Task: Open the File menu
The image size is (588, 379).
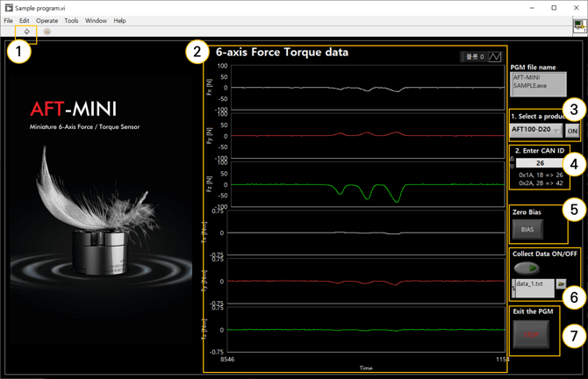Action: coord(9,20)
